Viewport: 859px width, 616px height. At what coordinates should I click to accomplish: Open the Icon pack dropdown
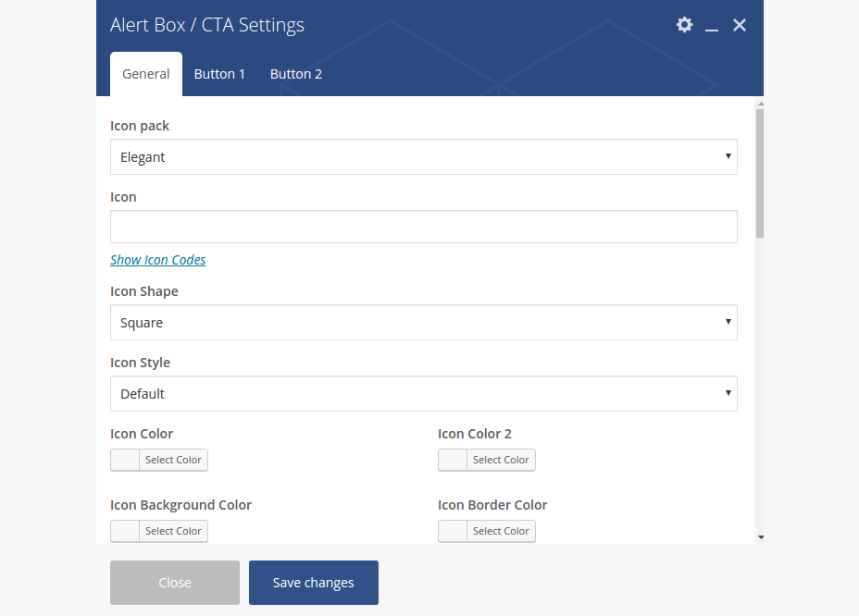coord(423,157)
